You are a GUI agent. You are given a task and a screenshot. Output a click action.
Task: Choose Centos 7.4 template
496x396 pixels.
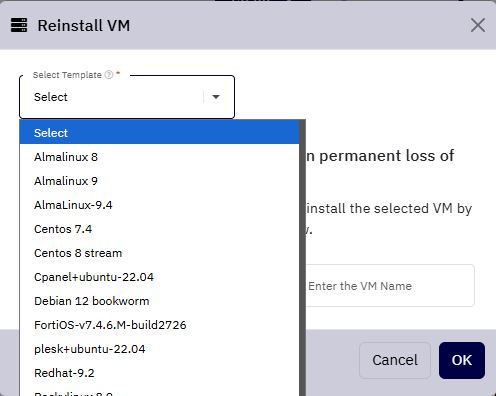(x=159, y=229)
